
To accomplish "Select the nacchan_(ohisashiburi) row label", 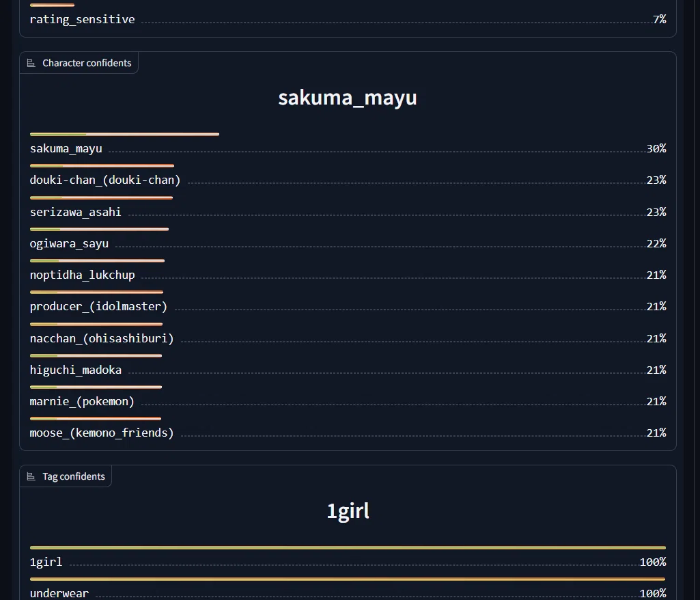I will (x=102, y=338).
